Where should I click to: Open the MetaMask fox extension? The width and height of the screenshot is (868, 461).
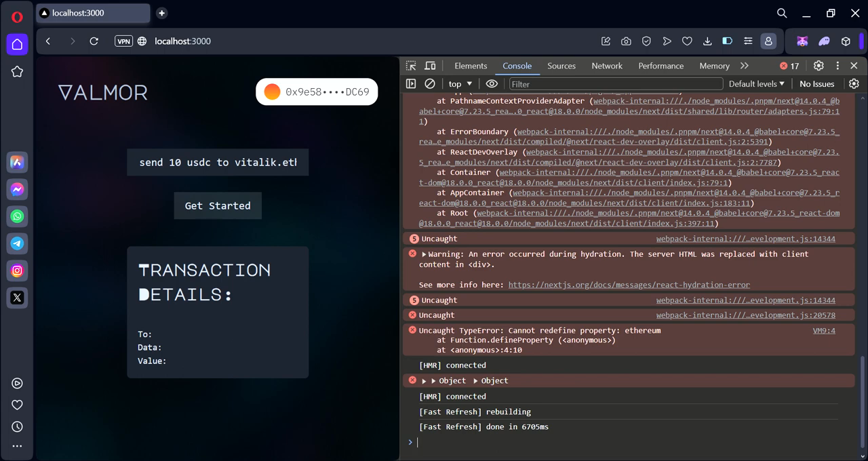802,41
